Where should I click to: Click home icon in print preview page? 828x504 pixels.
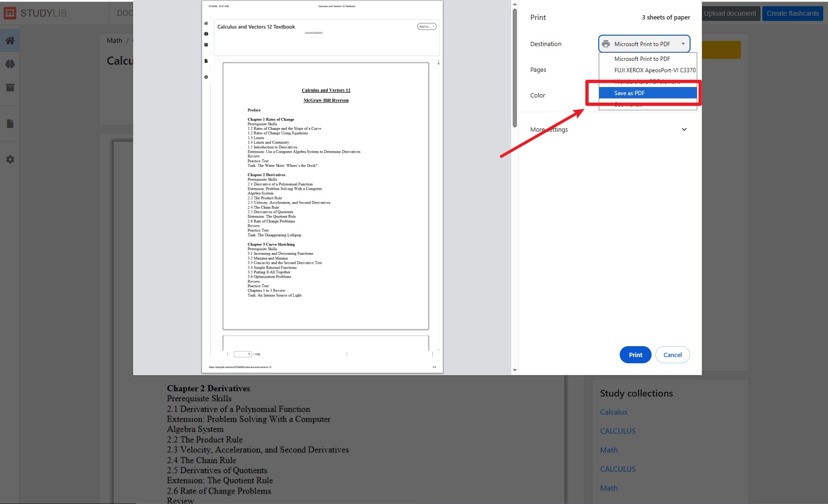pyautogui.click(x=206, y=23)
